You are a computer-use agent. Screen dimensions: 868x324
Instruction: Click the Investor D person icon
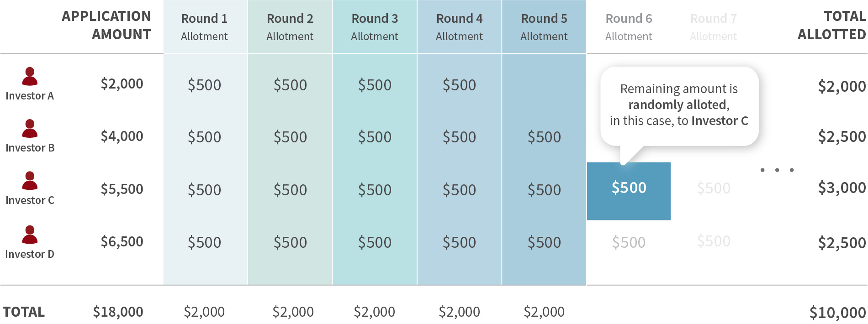(30, 235)
